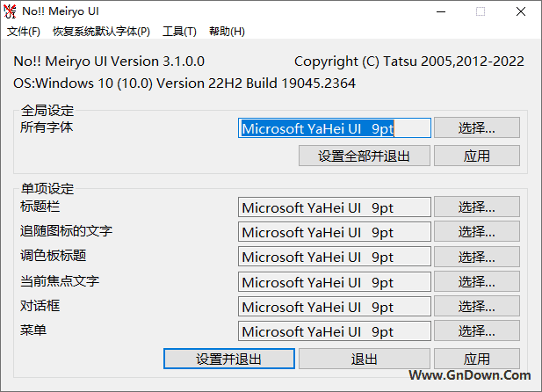Screen dimensions: 542x392
Task: Choose font via 选择... for 追随图标的文字
Action: pyautogui.click(x=477, y=231)
